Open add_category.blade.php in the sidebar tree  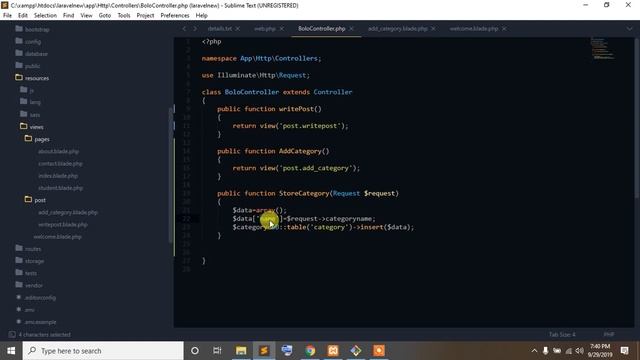pos(68,213)
